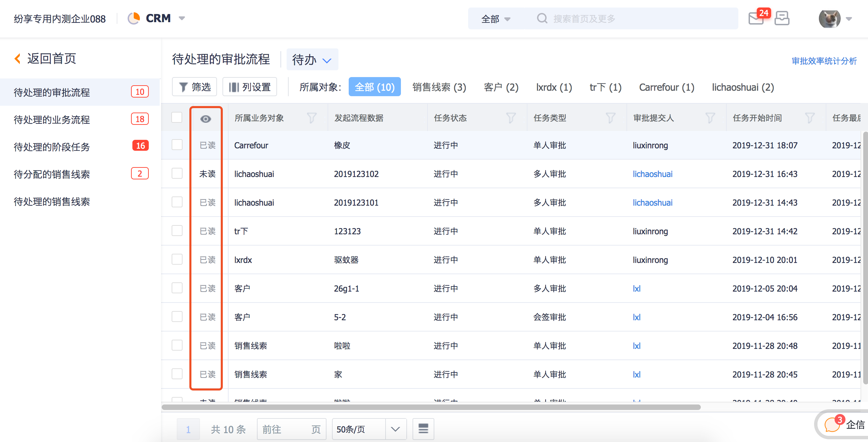Check the 2019123101 row checkbox

tap(177, 202)
